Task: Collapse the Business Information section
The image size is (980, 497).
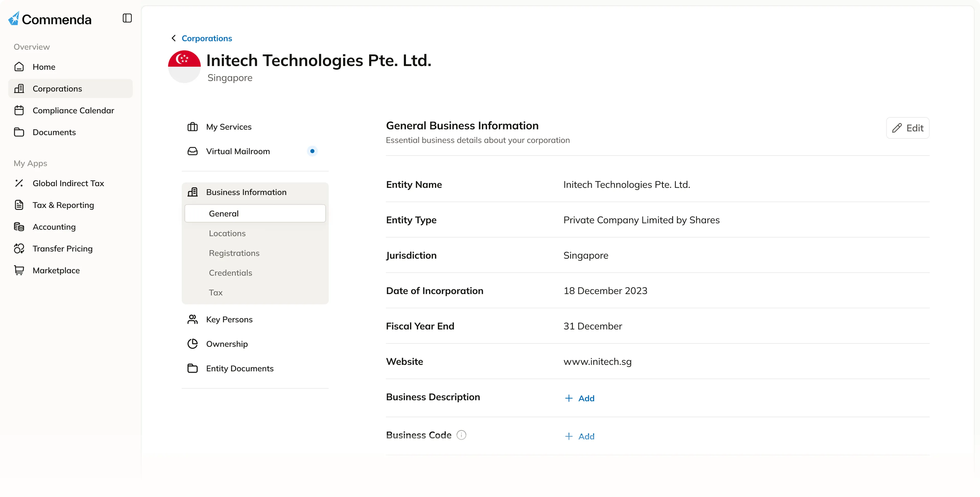Action: (246, 192)
